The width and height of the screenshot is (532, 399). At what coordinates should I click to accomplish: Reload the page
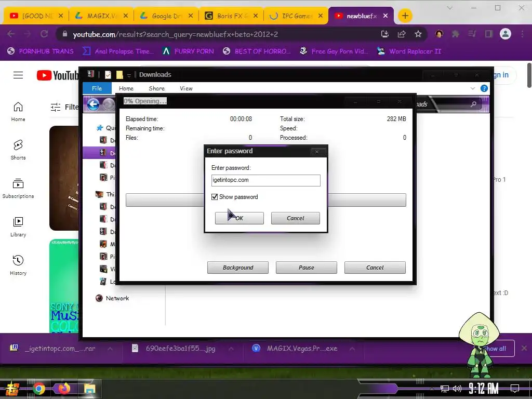point(44,34)
